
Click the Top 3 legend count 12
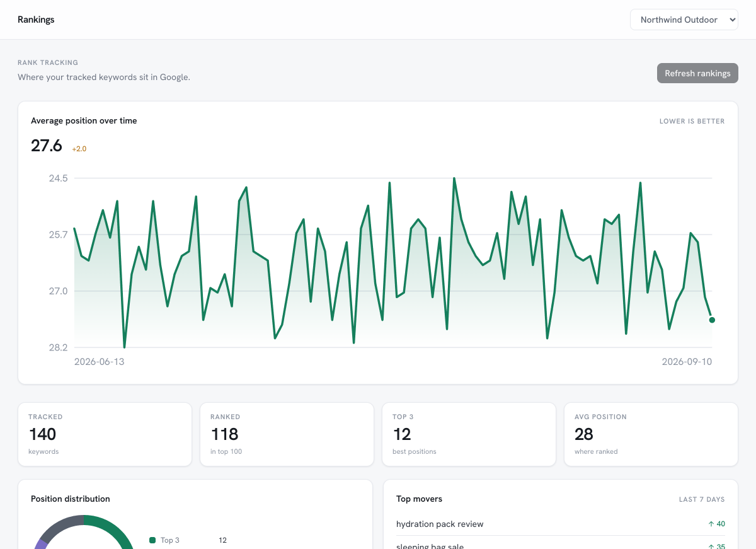[x=223, y=540]
